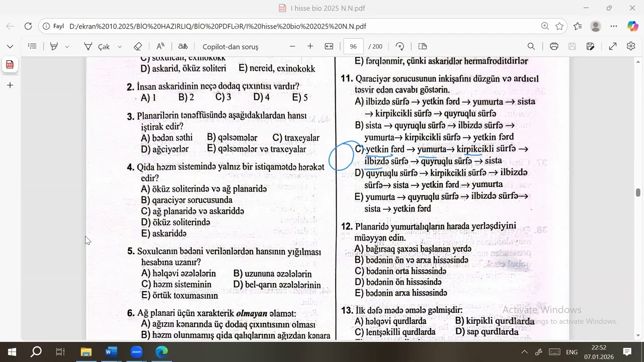Print the PDF document

click(x=554, y=46)
